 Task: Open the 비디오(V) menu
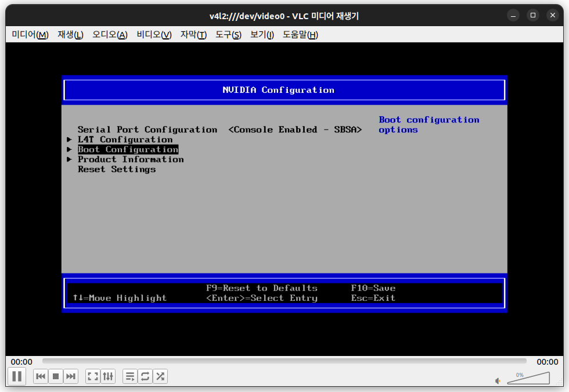click(154, 34)
